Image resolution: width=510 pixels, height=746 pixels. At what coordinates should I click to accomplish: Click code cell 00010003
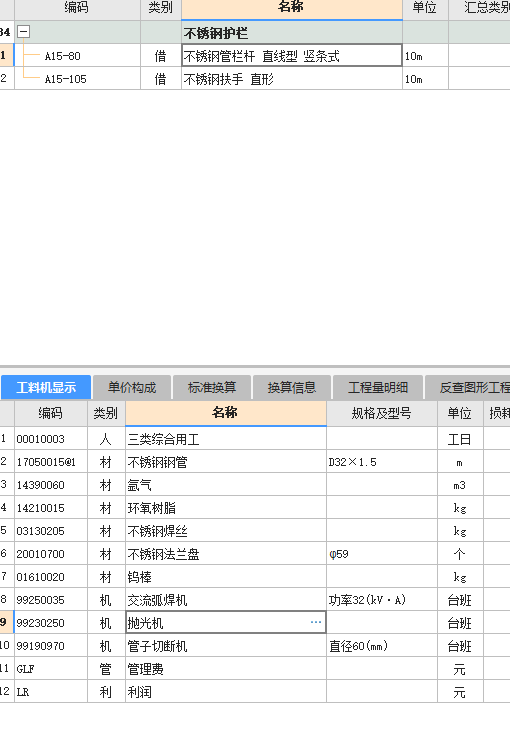tap(51, 439)
